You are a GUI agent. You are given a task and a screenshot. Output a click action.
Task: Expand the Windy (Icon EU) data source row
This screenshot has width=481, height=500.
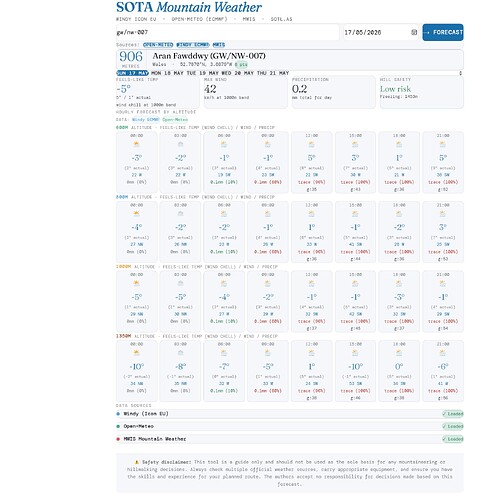tap(290, 414)
